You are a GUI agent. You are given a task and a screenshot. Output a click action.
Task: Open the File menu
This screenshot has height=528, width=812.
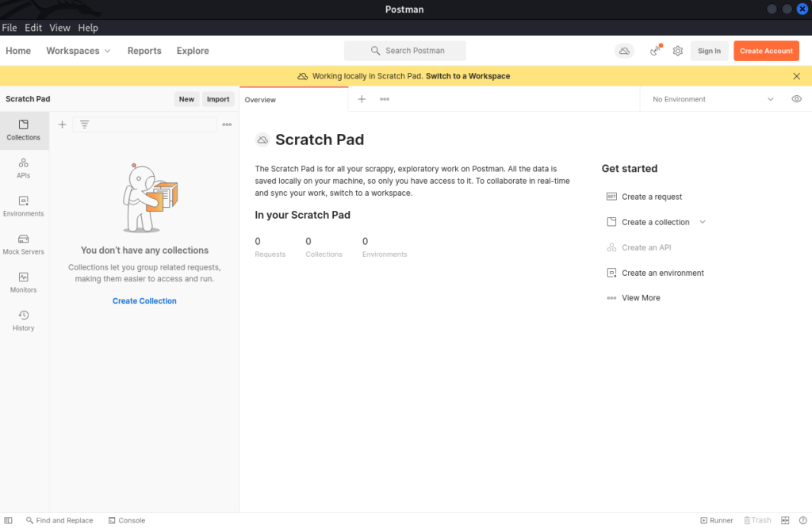[10, 28]
